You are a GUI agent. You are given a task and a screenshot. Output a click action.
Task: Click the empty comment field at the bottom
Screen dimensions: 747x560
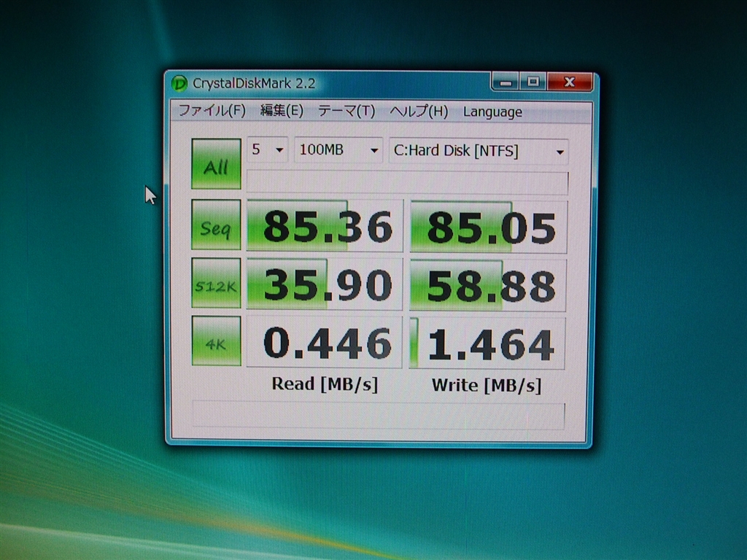tap(379, 415)
